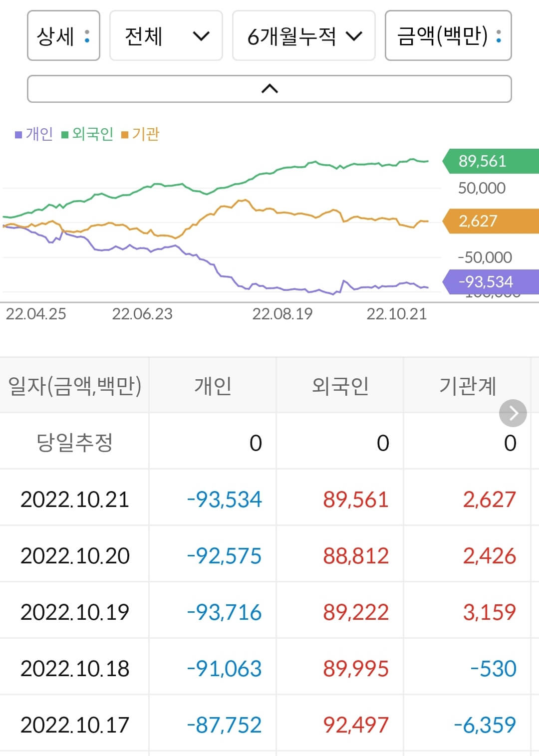539x756 pixels.
Task: Click the orange 2,627 value badge
Action: (482, 221)
